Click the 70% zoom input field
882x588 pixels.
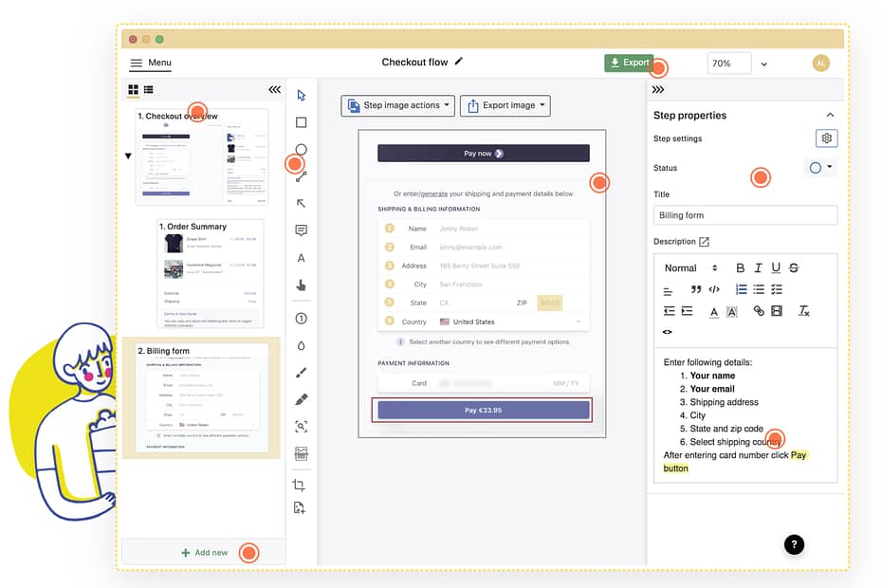coord(729,63)
